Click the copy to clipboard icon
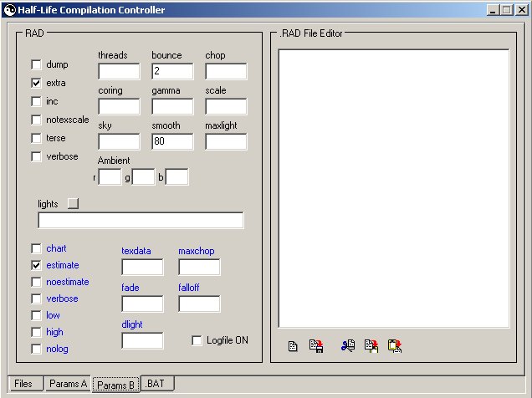The image size is (532, 398). pyautogui.click(x=371, y=345)
